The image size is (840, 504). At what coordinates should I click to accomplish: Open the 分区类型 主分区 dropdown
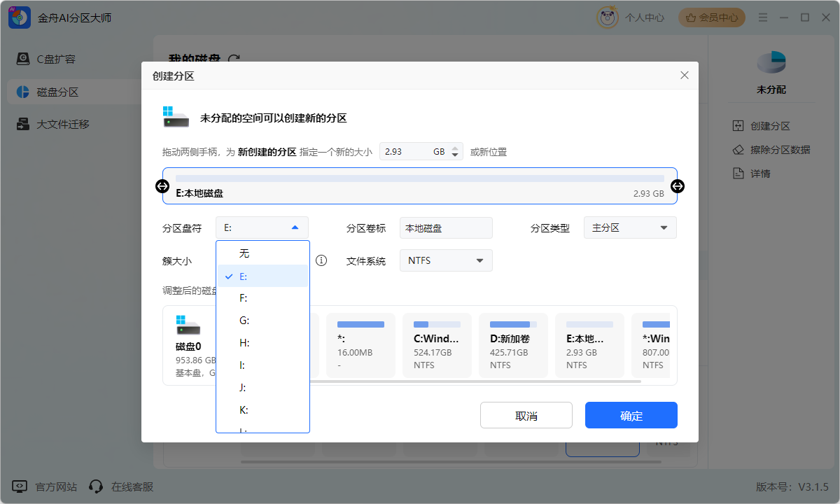(x=629, y=227)
